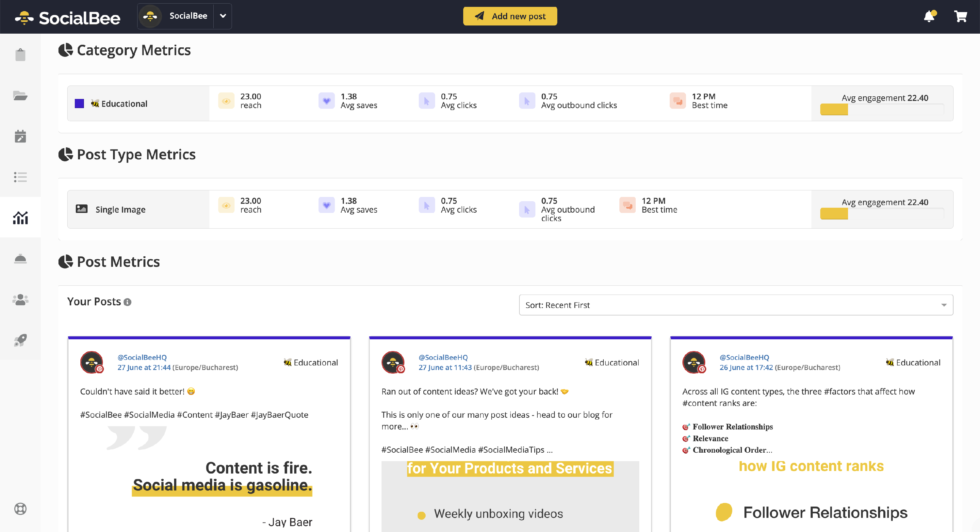This screenshot has width=980, height=532.
Task: Click Single Image '1.38 Avg saves' value
Action: click(359, 205)
